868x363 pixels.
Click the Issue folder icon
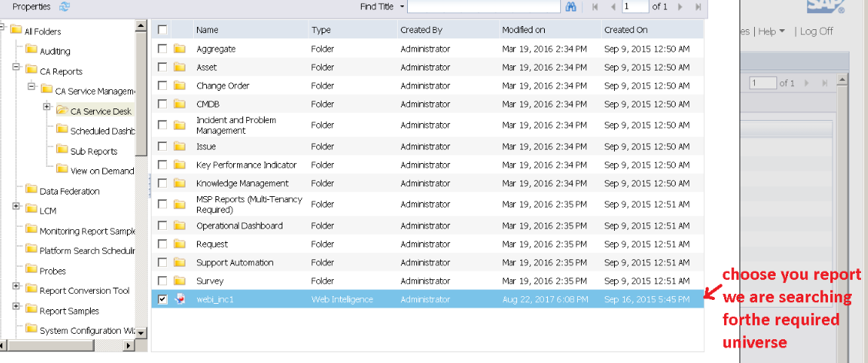pyautogui.click(x=179, y=146)
